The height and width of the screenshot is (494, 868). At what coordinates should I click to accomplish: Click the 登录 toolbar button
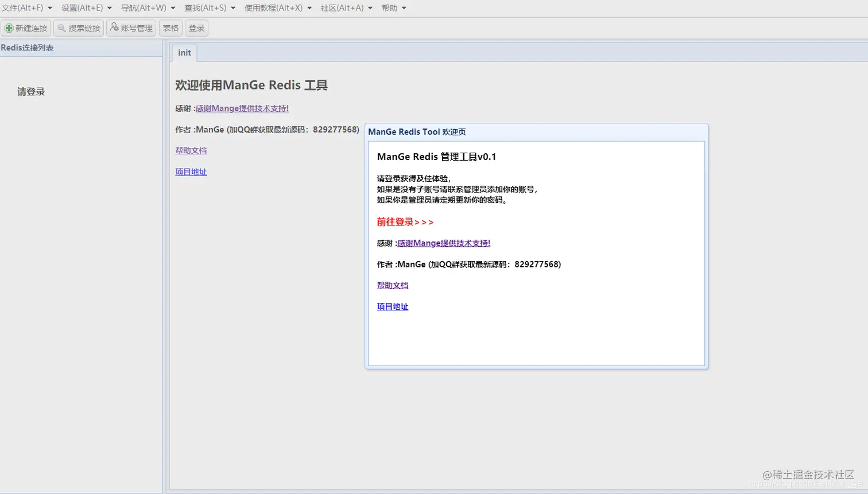click(196, 28)
